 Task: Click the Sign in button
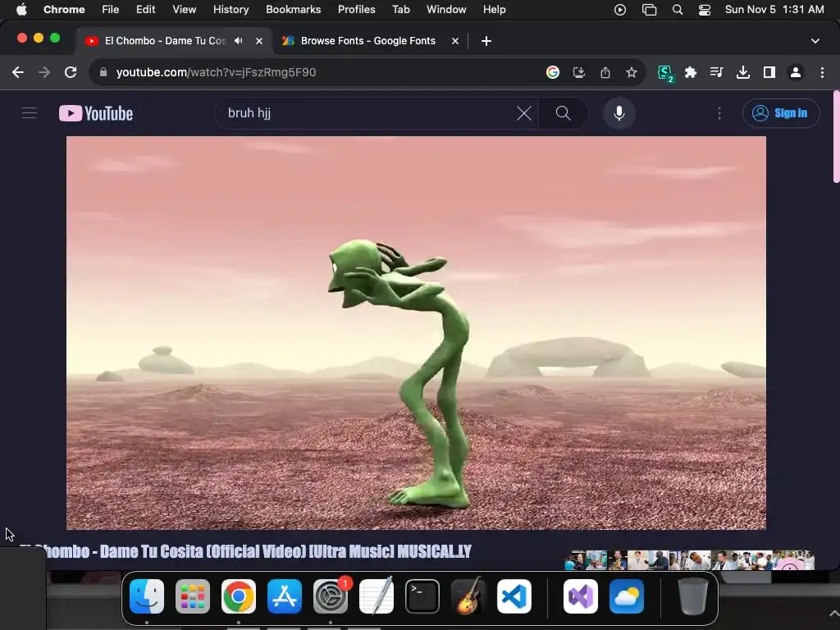(781, 113)
